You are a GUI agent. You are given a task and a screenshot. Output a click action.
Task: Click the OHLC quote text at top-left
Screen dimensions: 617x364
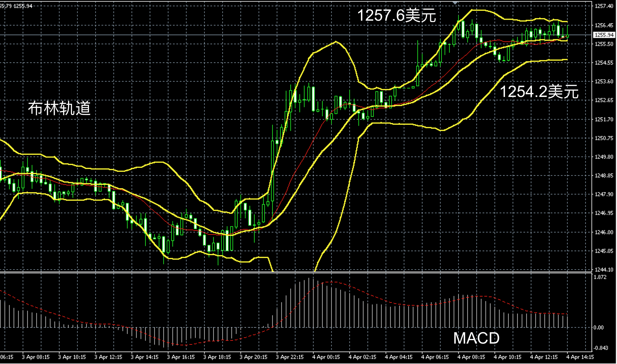[16, 6]
